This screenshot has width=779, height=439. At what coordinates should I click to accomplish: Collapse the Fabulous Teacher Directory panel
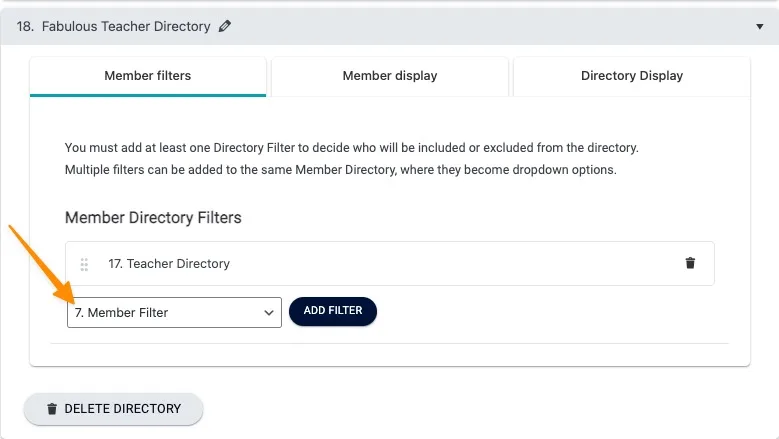coord(759,27)
